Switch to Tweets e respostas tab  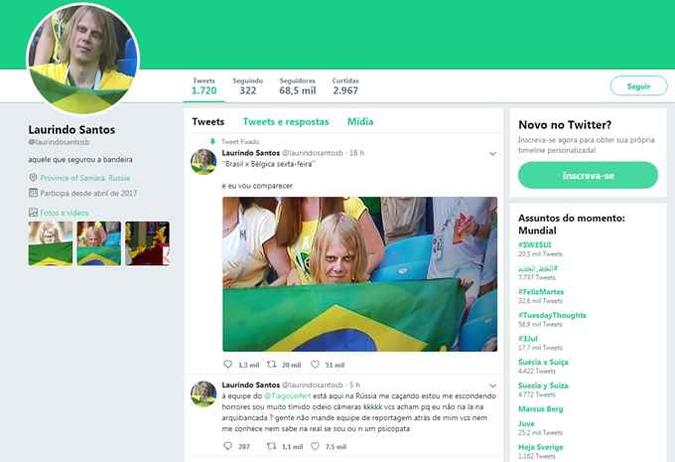click(x=286, y=122)
